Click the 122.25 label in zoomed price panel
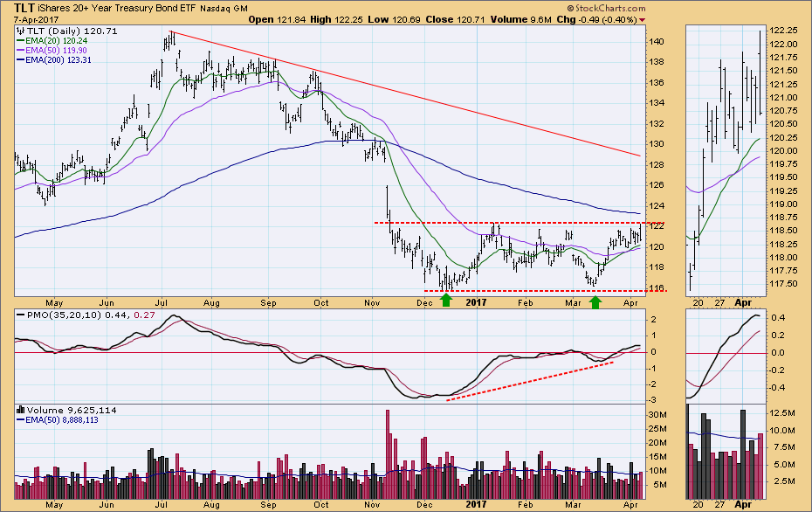This screenshot has height=512, width=812. (783, 31)
